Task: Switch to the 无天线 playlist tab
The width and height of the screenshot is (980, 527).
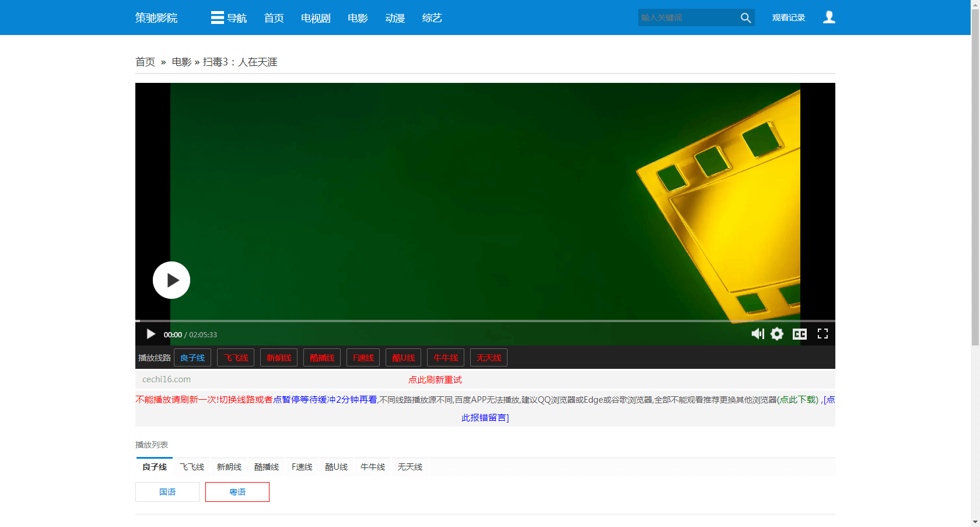Action: coord(410,467)
